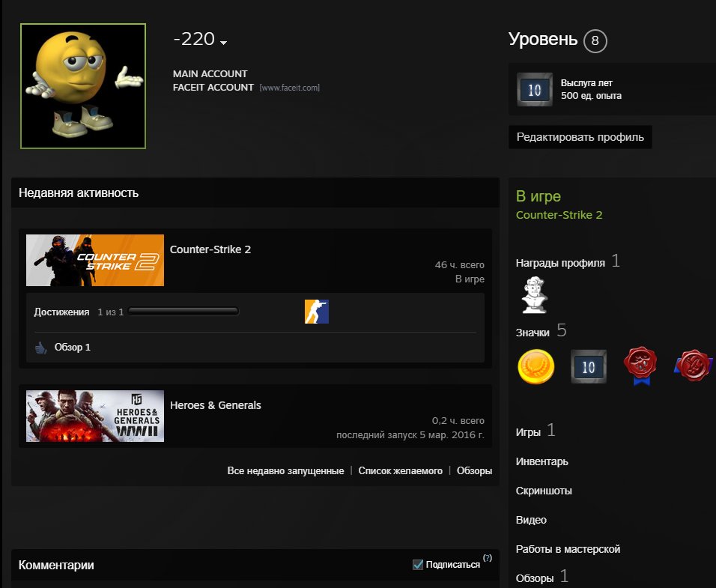Open Награды профиля section link
Image resolution: width=716 pixels, height=588 pixels.
tap(560, 263)
